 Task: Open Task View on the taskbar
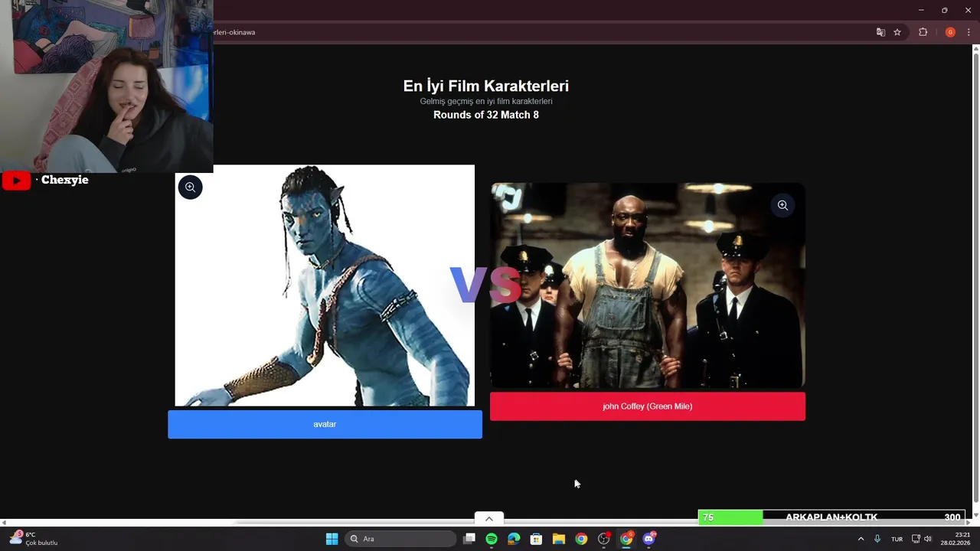coord(469,539)
